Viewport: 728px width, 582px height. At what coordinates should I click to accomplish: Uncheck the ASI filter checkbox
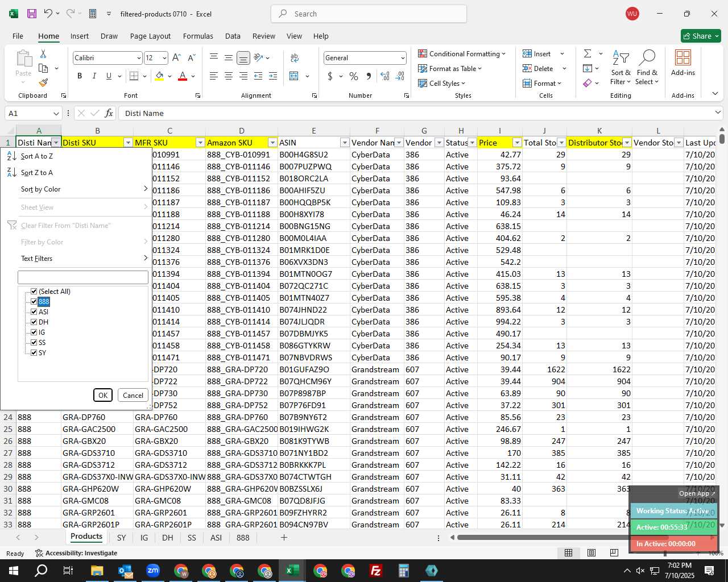pyautogui.click(x=34, y=312)
